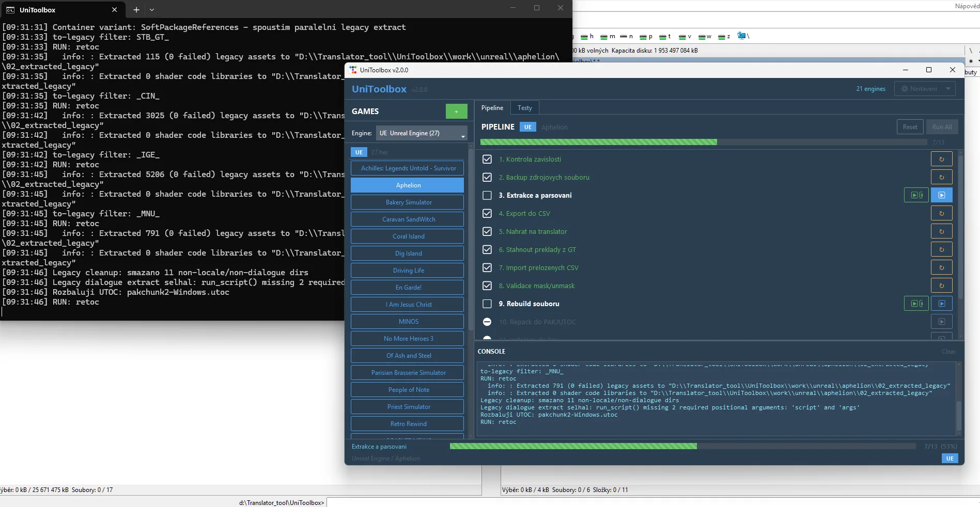This screenshot has height=507, width=980.
Task: Select Bakery Simulator from games list
Action: pyautogui.click(x=408, y=202)
